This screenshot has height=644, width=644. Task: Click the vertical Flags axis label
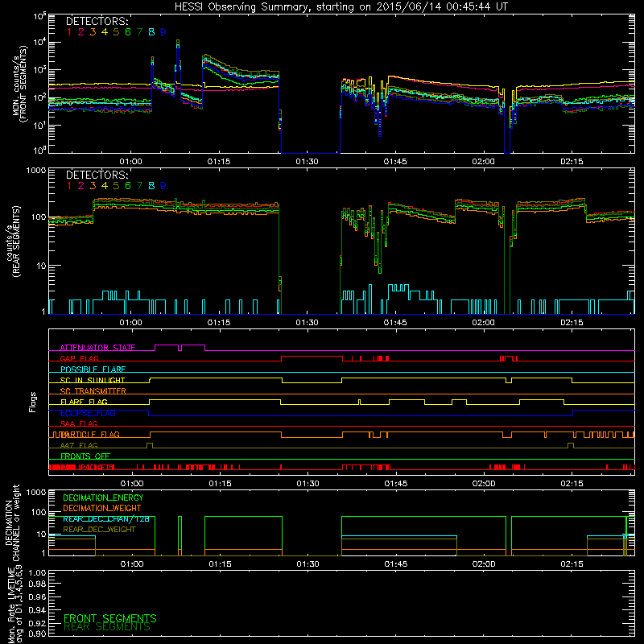point(33,402)
